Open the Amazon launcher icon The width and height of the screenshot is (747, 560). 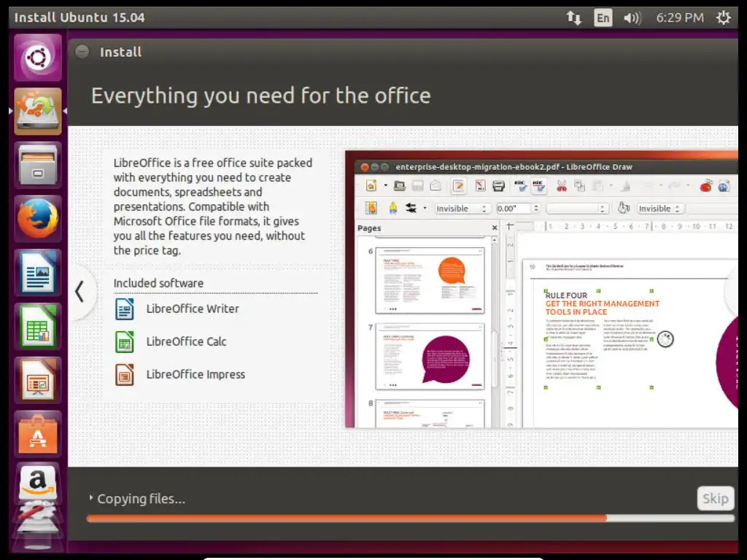38,483
